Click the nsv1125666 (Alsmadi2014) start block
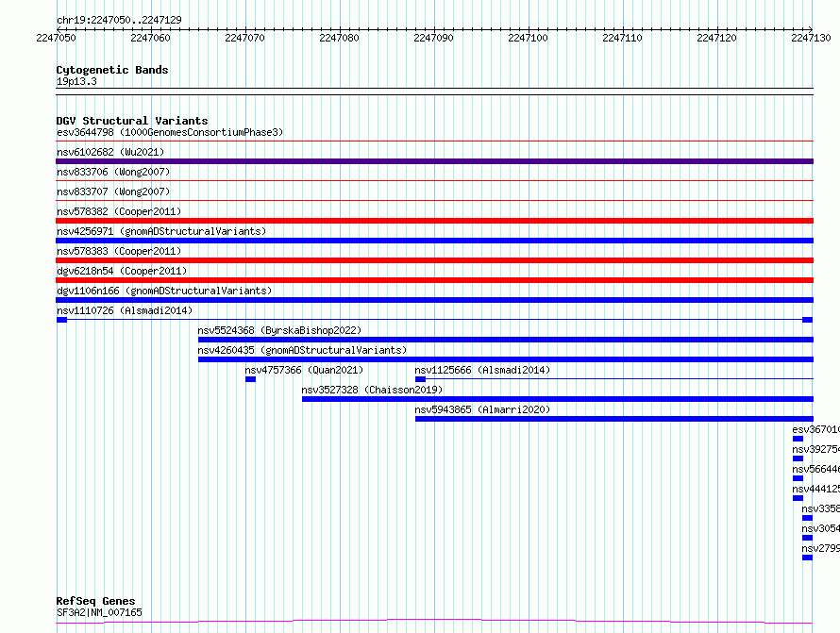Viewport: 840px width, 633px height. pyautogui.click(x=420, y=379)
